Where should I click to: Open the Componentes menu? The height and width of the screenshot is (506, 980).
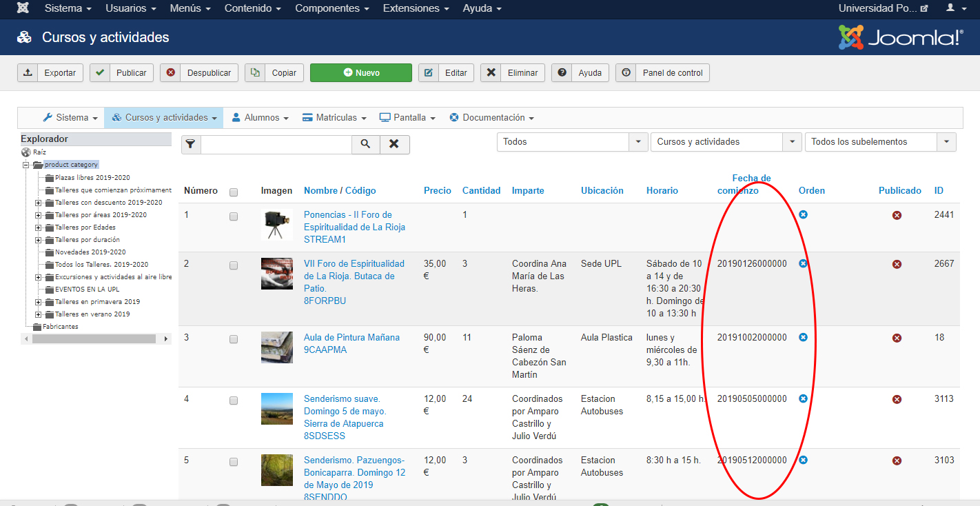334,8
